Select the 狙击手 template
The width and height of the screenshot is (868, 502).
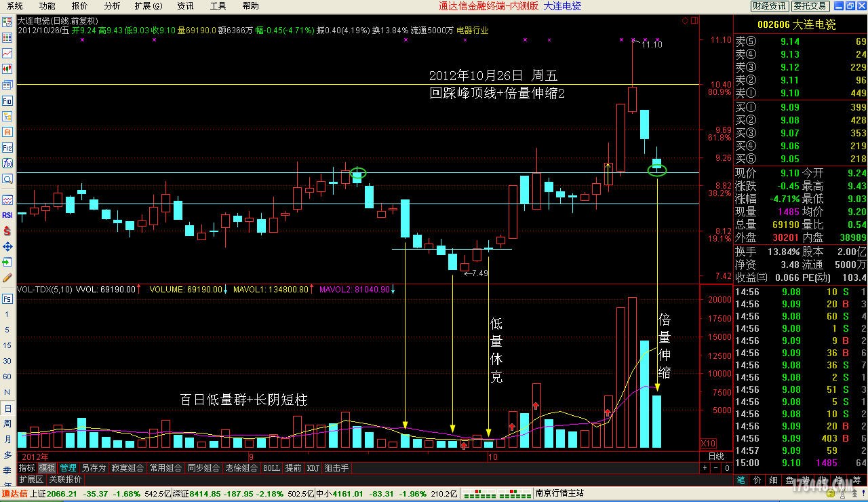(x=337, y=468)
